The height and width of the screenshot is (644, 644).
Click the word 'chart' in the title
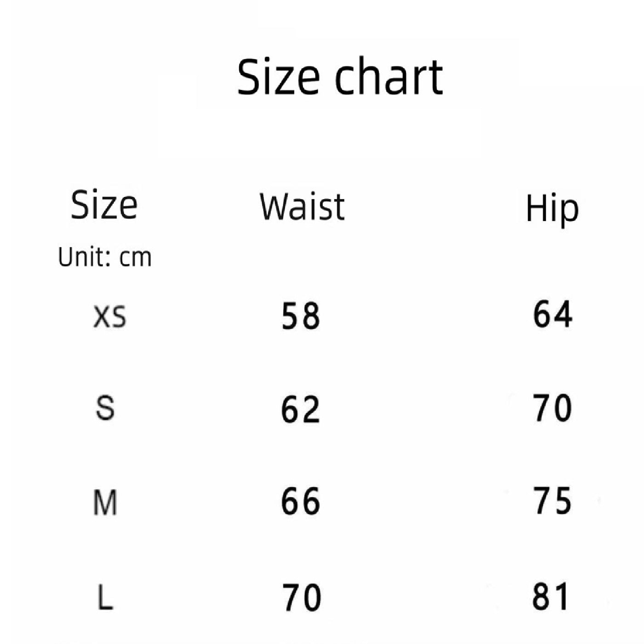tap(388, 77)
